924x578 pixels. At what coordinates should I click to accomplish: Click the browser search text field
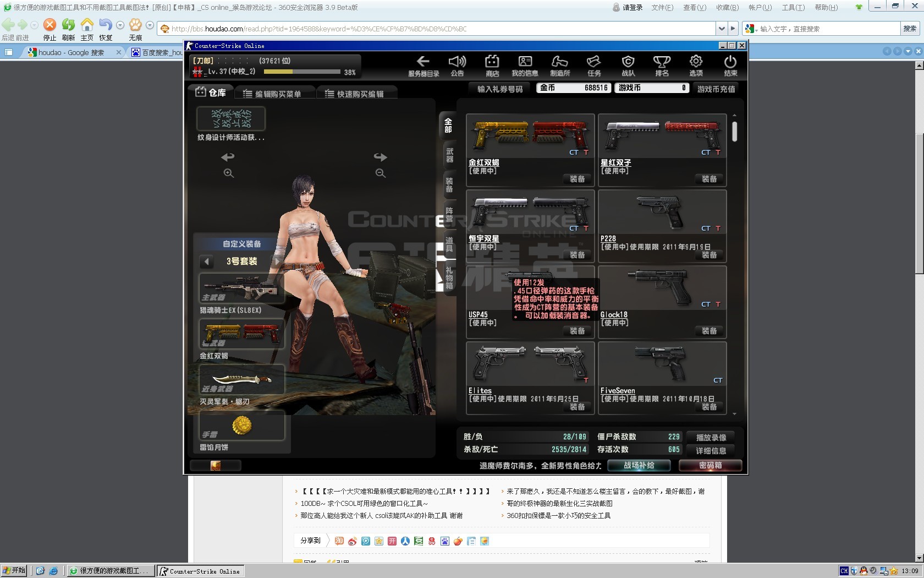pos(829,29)
